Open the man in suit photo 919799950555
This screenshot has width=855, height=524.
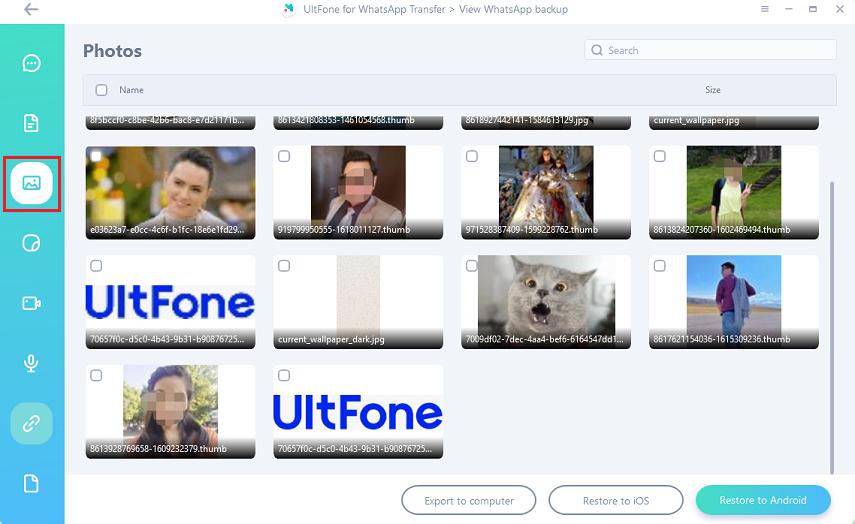tap(358, 192)
